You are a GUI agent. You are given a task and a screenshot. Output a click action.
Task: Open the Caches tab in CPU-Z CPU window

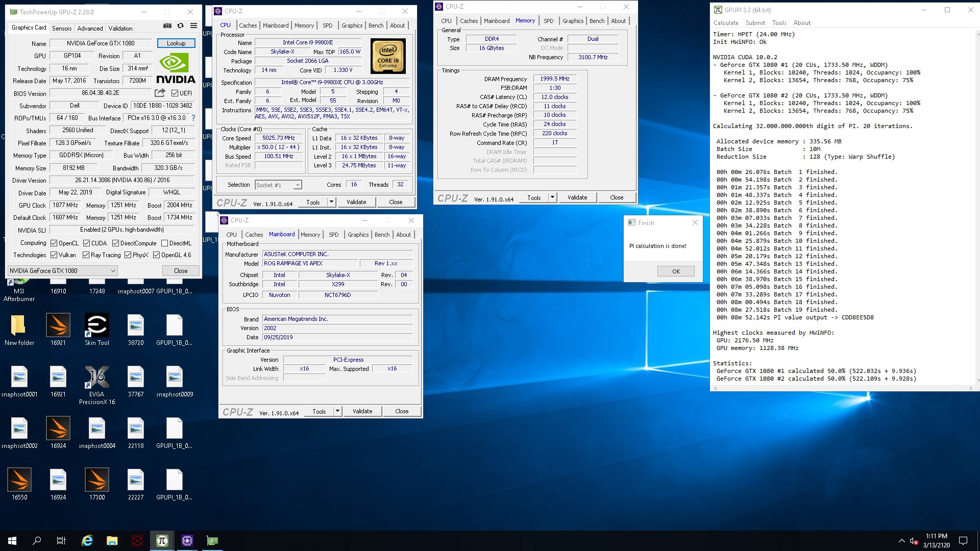pos(248,26)
